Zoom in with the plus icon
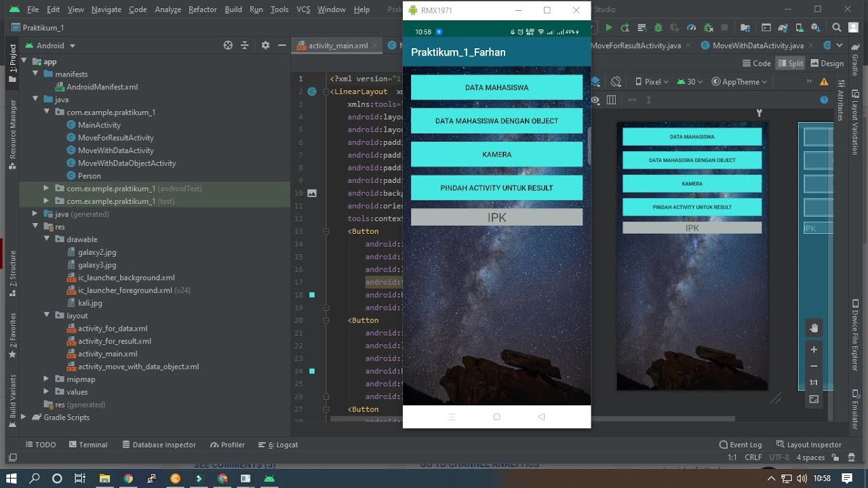Screen dimensions: 868x488 [814, 350]
